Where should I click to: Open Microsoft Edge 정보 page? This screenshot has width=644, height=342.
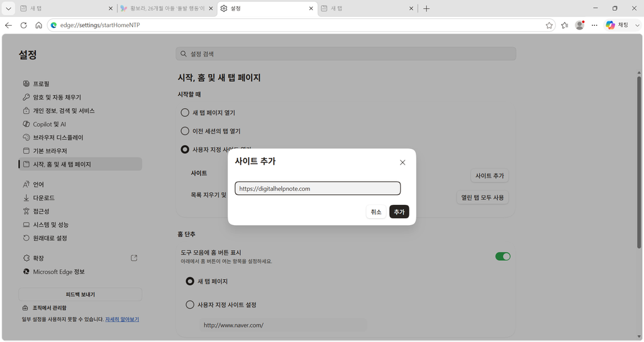coord(80,272)
